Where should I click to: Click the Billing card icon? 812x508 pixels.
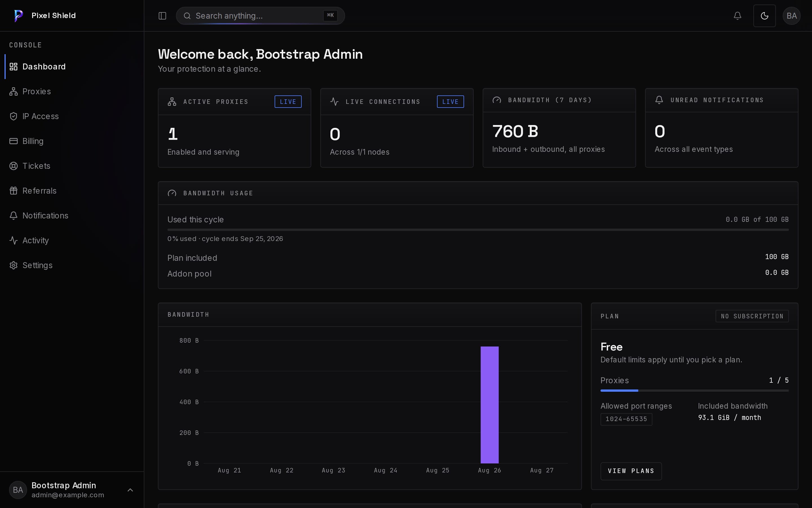(14, 141)
